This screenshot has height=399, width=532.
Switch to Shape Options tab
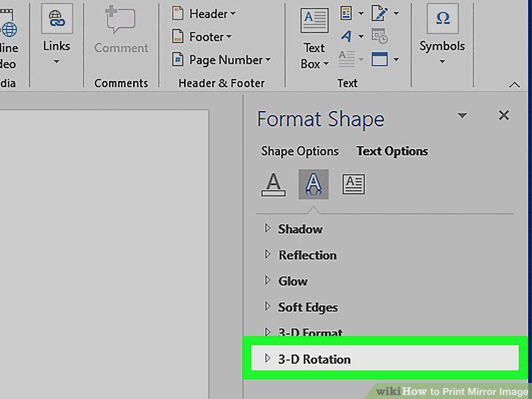click(300, 151)
